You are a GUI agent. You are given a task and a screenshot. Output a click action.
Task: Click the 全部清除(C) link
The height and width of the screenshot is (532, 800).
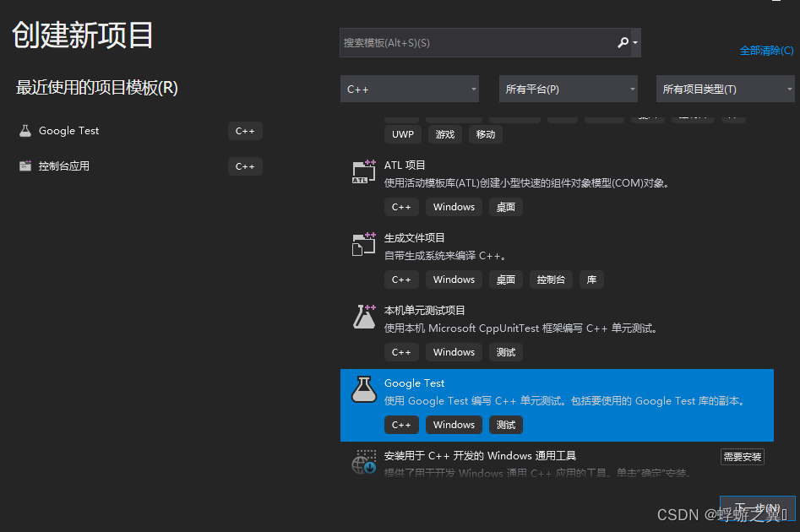(x=765, y=50)
